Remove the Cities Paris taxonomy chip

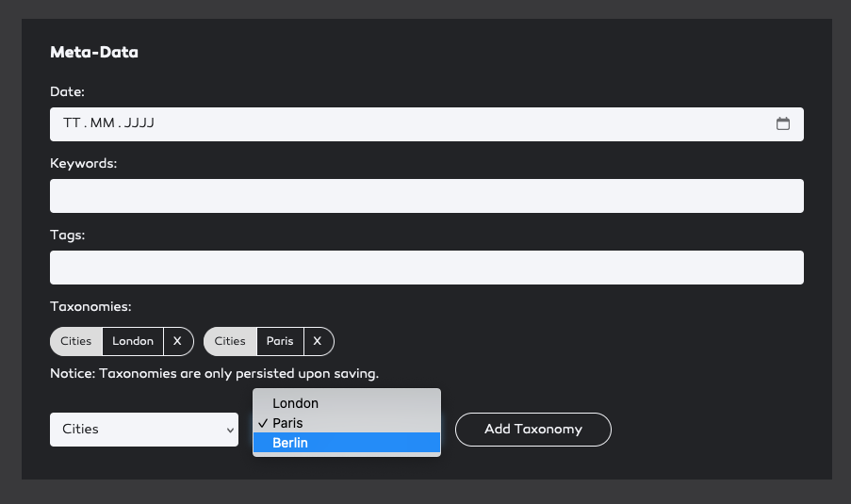click(318, 341)
